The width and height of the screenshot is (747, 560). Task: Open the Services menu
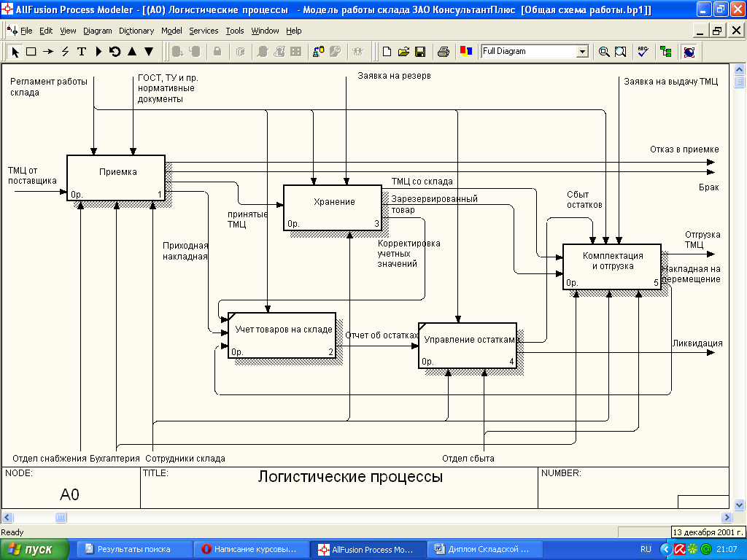tap(204, 31)
